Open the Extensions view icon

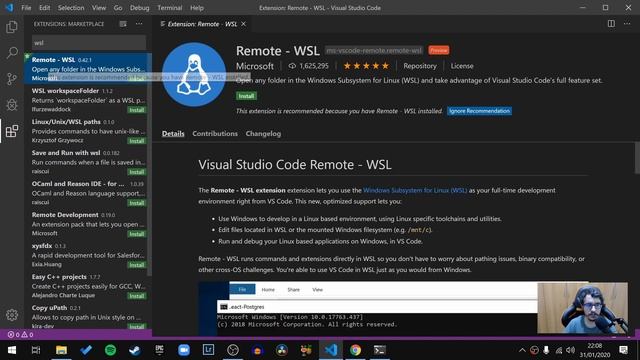click(12, 131)
